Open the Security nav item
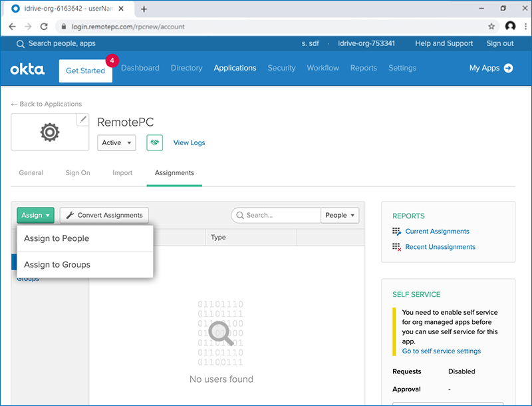 click(281, 68)
